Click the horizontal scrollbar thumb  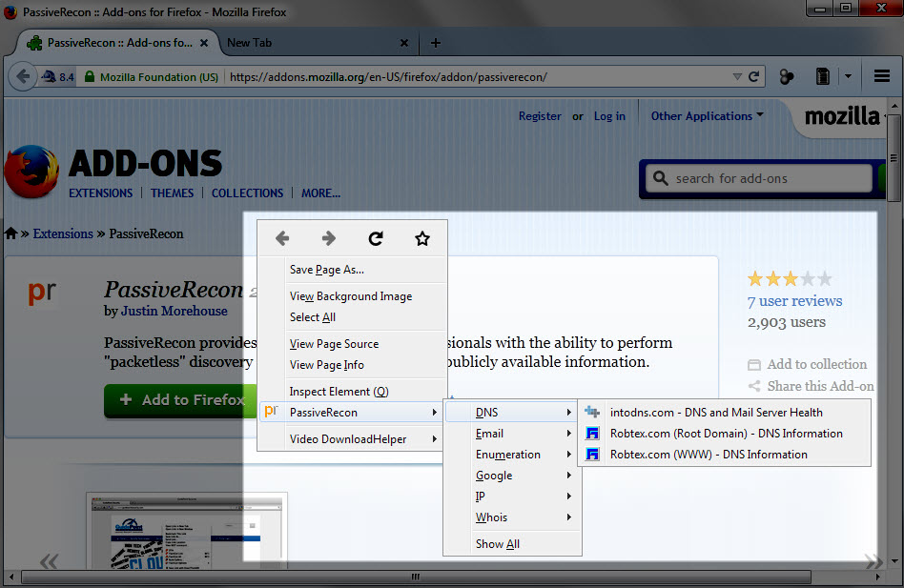coord(417,577)
